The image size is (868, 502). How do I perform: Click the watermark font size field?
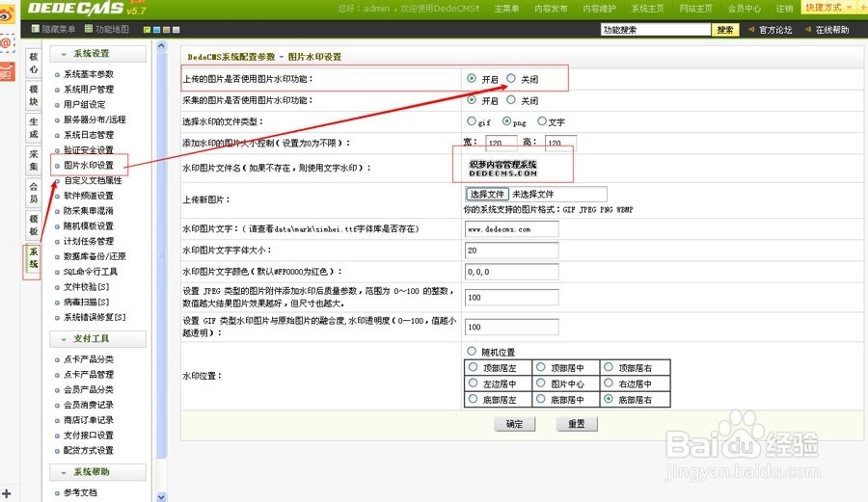pos(511,251)
